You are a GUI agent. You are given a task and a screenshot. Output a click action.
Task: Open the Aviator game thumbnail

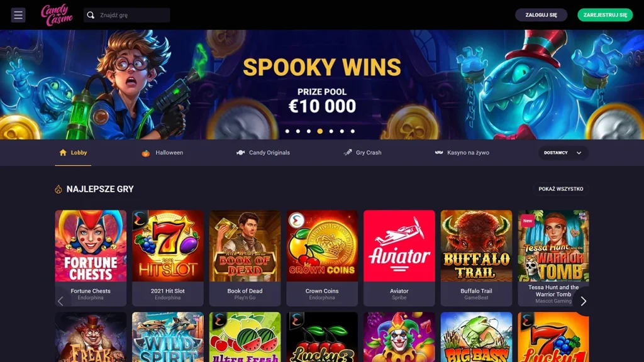[399, 246]
